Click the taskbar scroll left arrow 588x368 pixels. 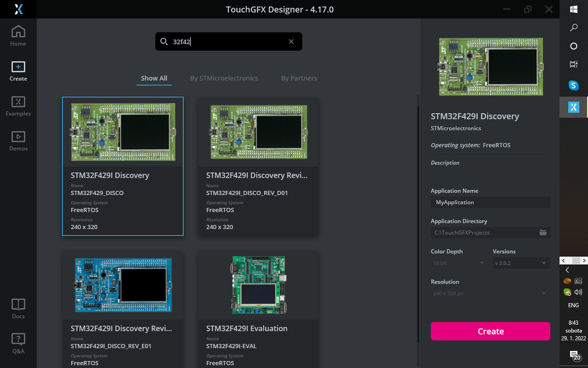(x=563, y=260)
